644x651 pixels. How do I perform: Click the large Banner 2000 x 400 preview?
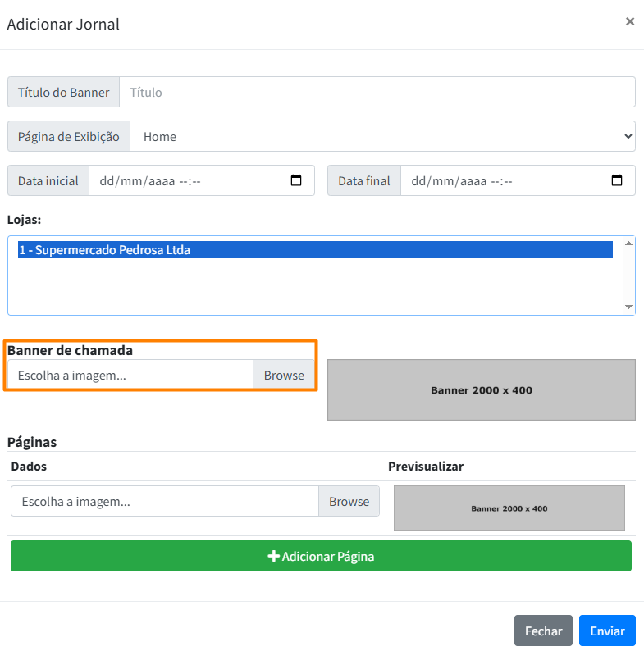[x=481, y=390]
